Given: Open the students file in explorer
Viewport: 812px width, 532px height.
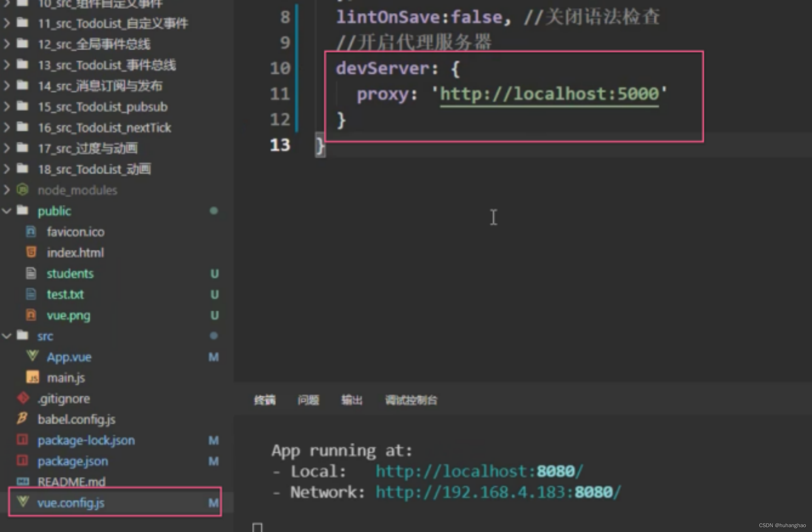Looking at the screenshot, I should (x=70, y=274).
